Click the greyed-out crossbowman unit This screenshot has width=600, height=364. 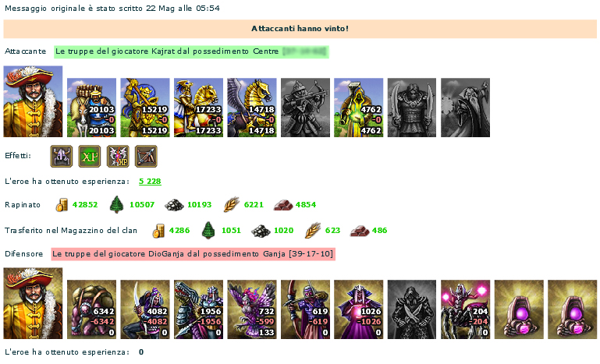click(305, 108)
